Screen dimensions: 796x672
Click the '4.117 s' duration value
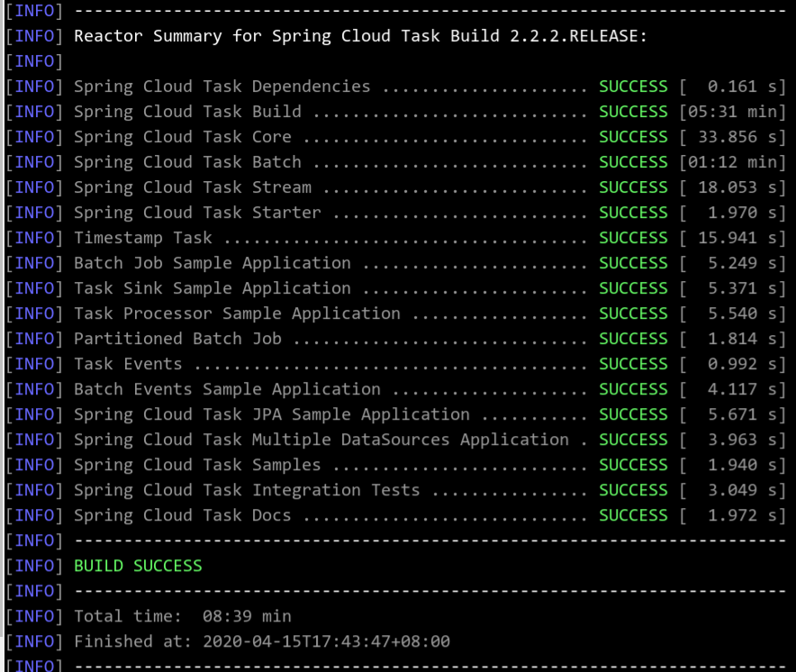point(742,389)
